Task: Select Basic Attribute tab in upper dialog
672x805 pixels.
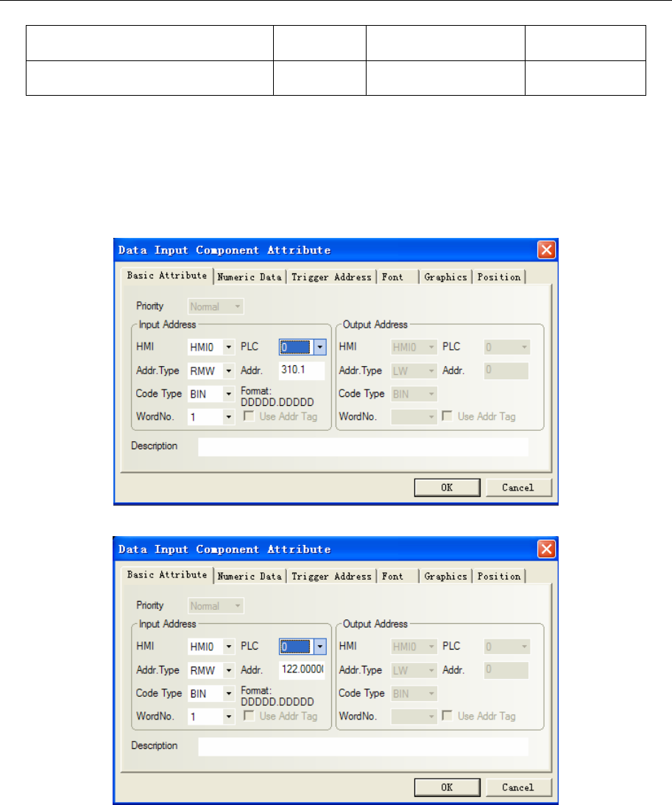Action: [167, 275]
